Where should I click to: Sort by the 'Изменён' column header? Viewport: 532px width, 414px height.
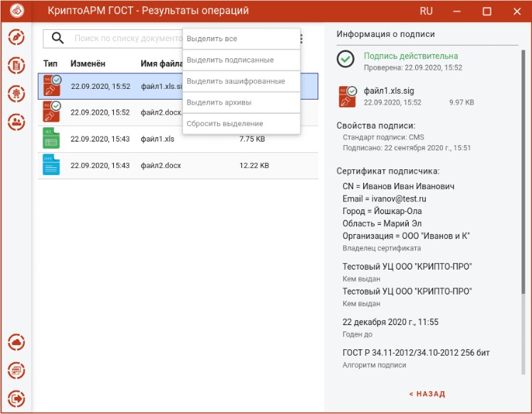88,64
